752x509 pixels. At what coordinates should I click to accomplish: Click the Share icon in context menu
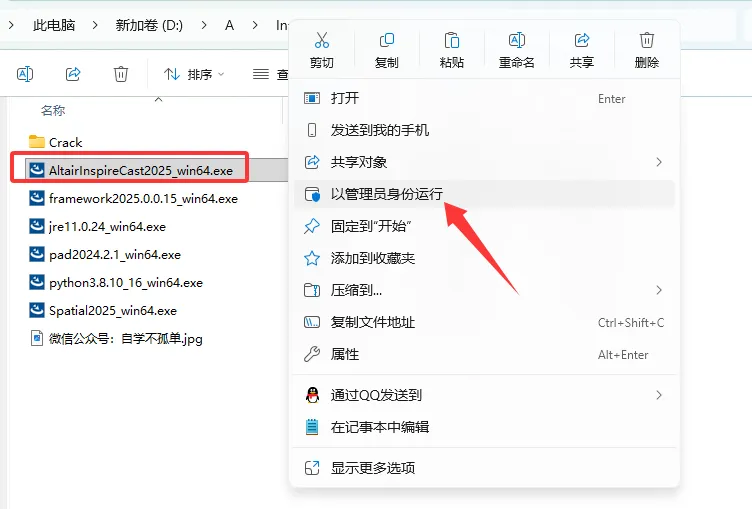[x=582, y=40]
